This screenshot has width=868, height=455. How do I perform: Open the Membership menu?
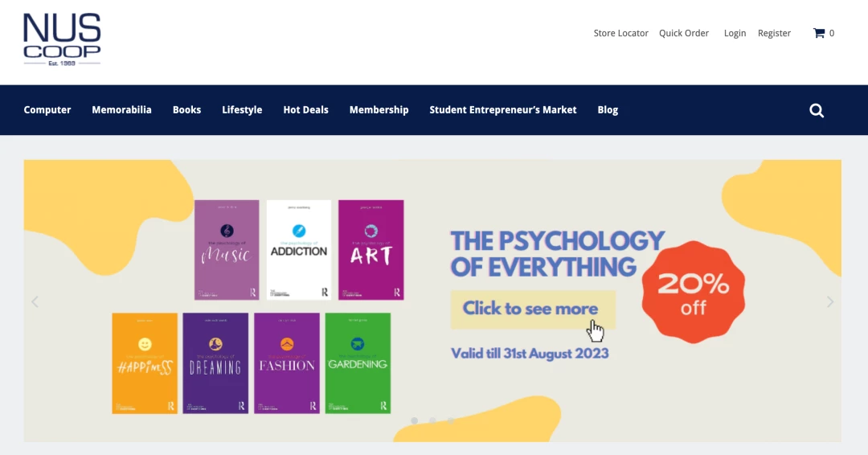point(379,110)
